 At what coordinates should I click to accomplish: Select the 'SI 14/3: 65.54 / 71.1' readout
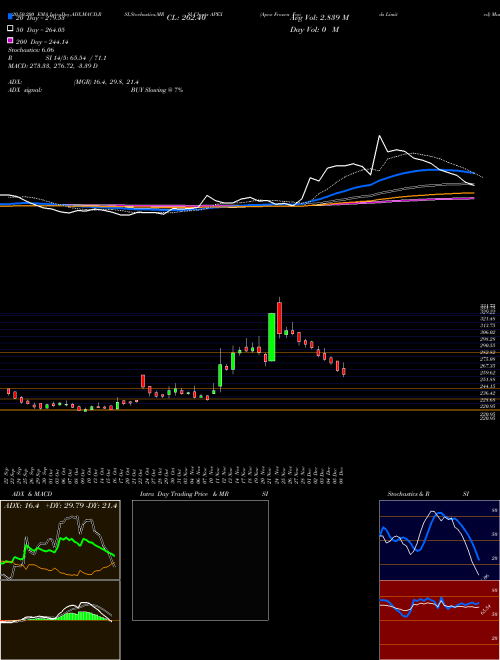(76, 58)
